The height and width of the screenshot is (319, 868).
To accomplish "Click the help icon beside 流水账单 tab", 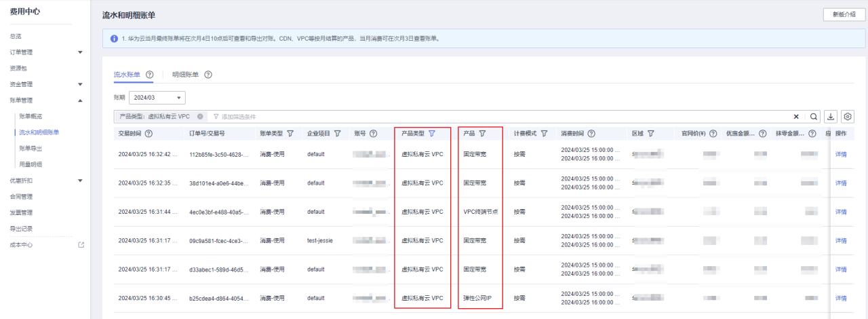I will tap(149, 75).
